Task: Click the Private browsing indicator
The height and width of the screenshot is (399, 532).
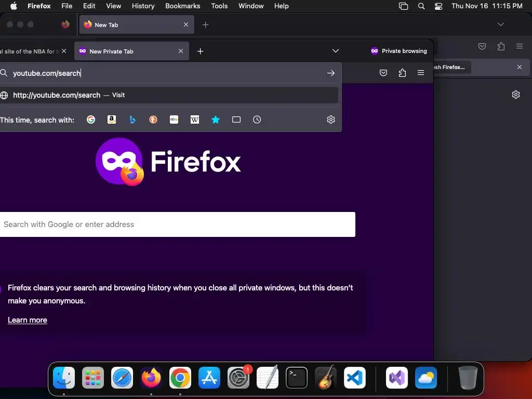Action: (x=398, y=51)
